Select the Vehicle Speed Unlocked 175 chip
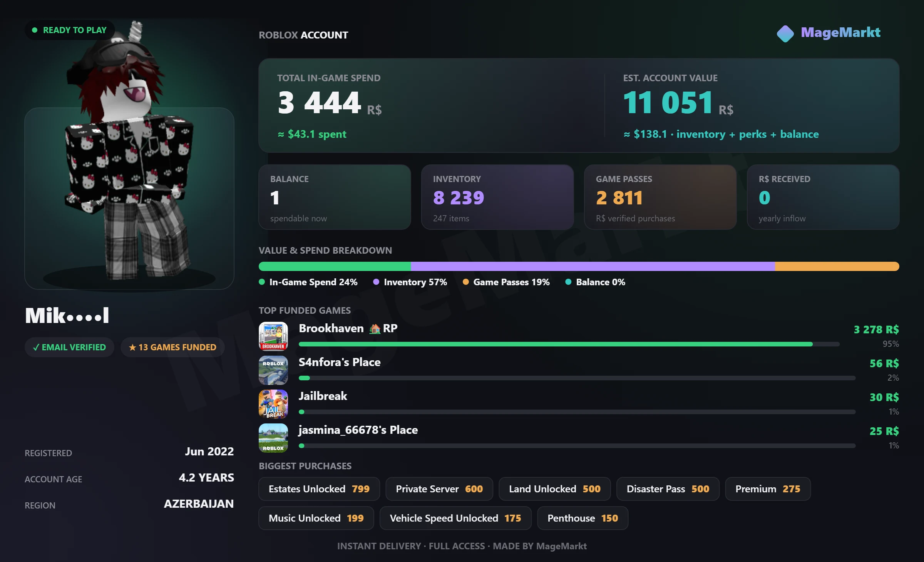 455,518
